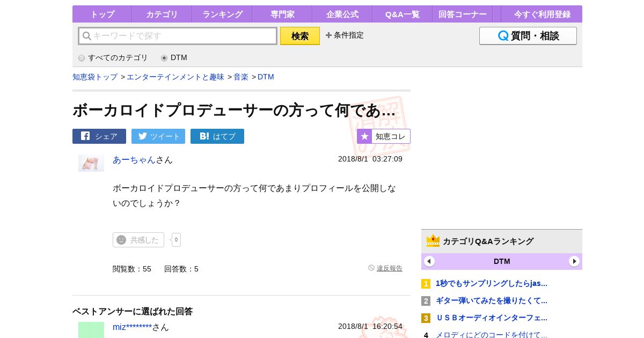
Task: Open the 専門家 tab
Action: click(282, 14)
